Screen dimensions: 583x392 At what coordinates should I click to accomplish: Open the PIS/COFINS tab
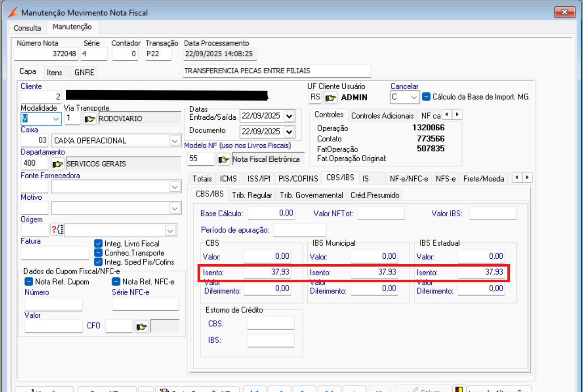298,179
